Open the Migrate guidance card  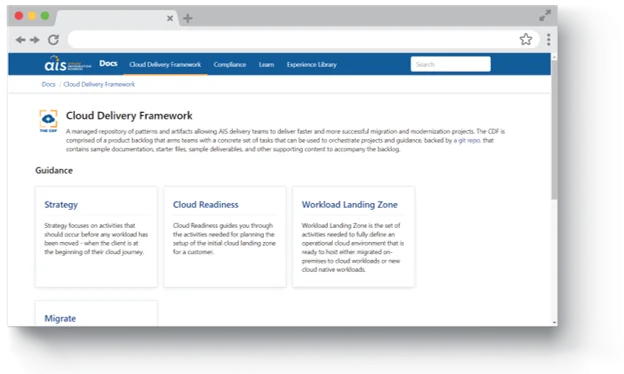click(96, 314)
